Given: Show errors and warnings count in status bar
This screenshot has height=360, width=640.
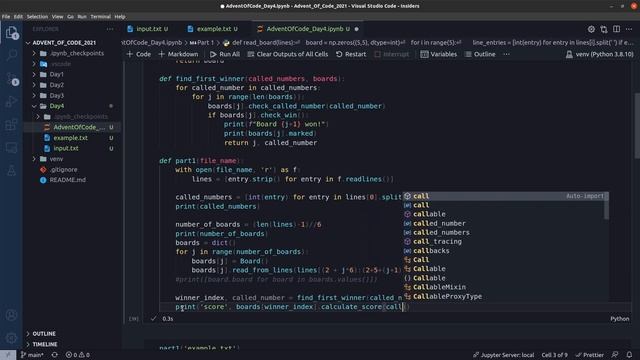Looking at the screenshot, I should click(78, 355).
